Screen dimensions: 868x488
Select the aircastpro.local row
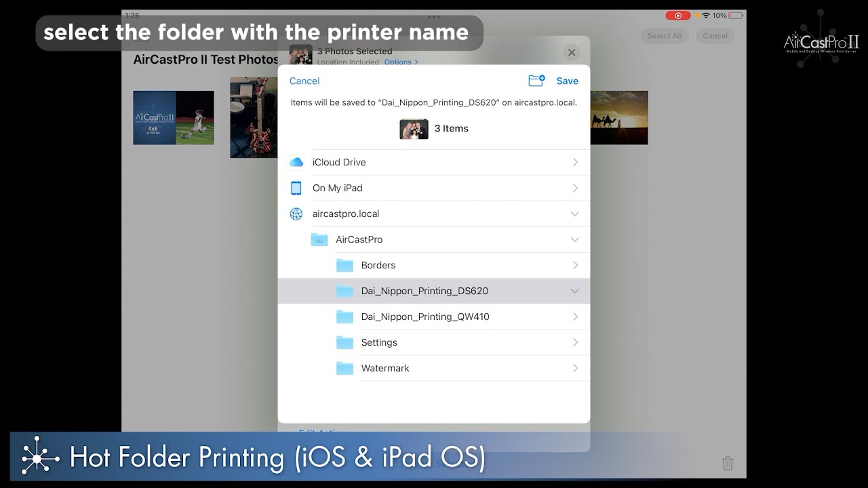pyautogui.click(x=434, y=213)
